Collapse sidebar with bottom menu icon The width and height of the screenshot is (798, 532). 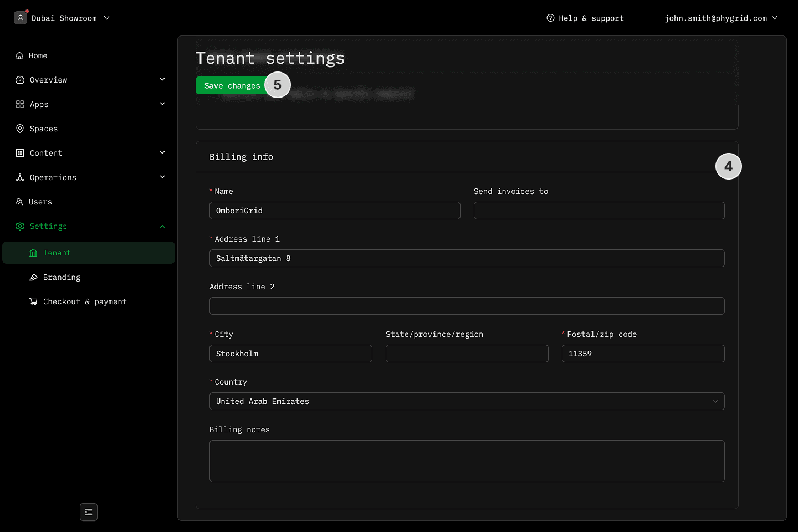(x=89, y=512)
